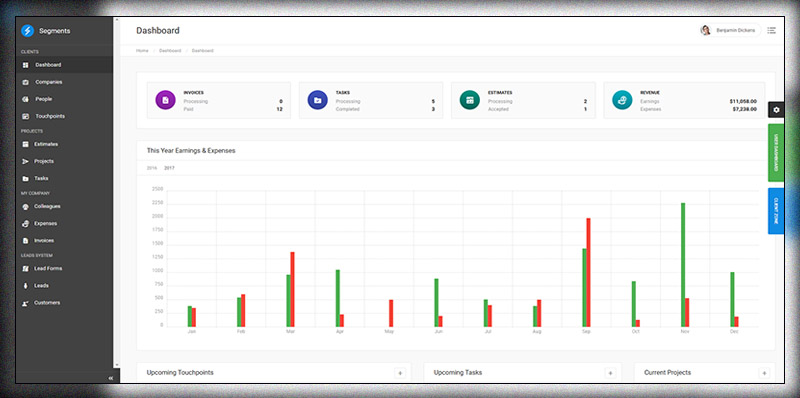Click the 'This Year Earnings & Expenses' heading
Screen dimensions: 800x398
pos(191,151)
